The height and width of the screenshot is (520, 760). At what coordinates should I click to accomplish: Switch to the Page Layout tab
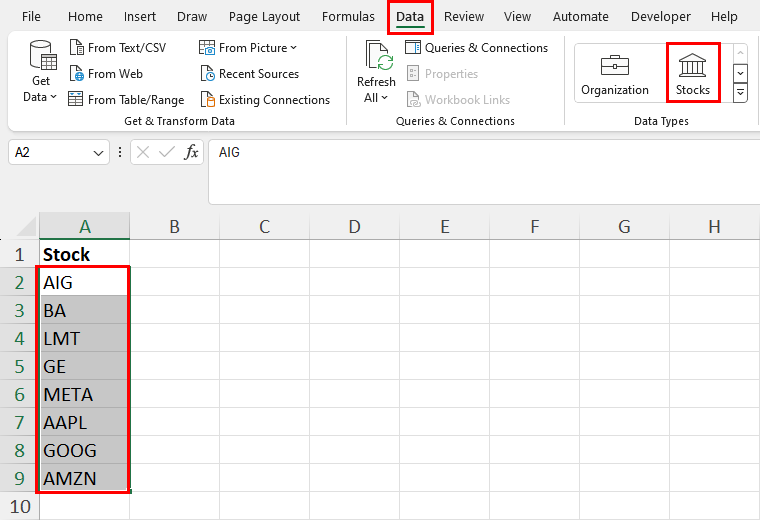[264, 16]
